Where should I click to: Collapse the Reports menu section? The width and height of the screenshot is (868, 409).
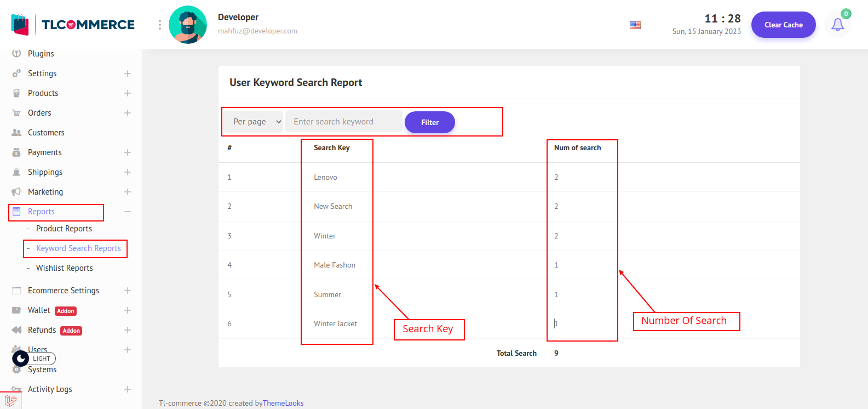(128, 212)
